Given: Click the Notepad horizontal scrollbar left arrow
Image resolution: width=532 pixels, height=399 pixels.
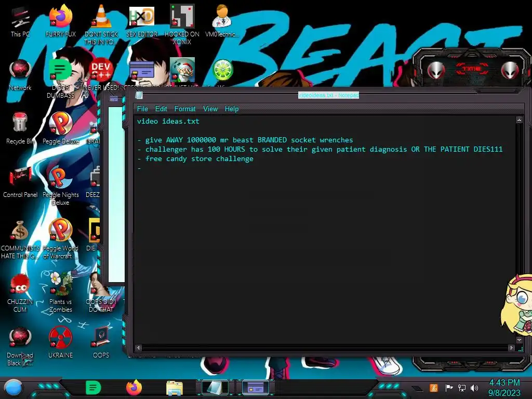Looking at the screenshot, I should (138, 348).
